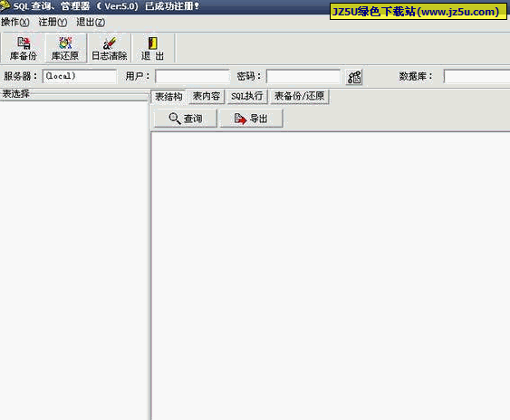Screen dimensions: 510x420
Task: Focus the 服务器 server input field
Action: (79, 76)
